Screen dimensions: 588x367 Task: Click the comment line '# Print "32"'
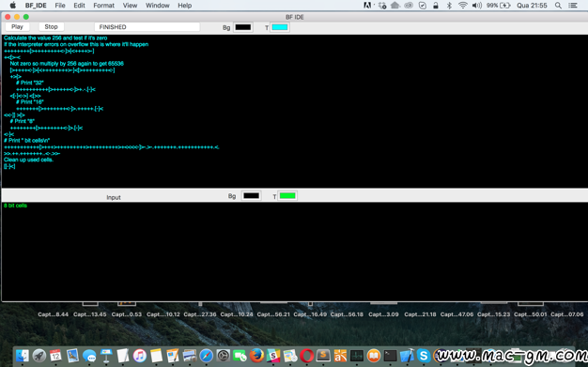(x=30, y=83)
